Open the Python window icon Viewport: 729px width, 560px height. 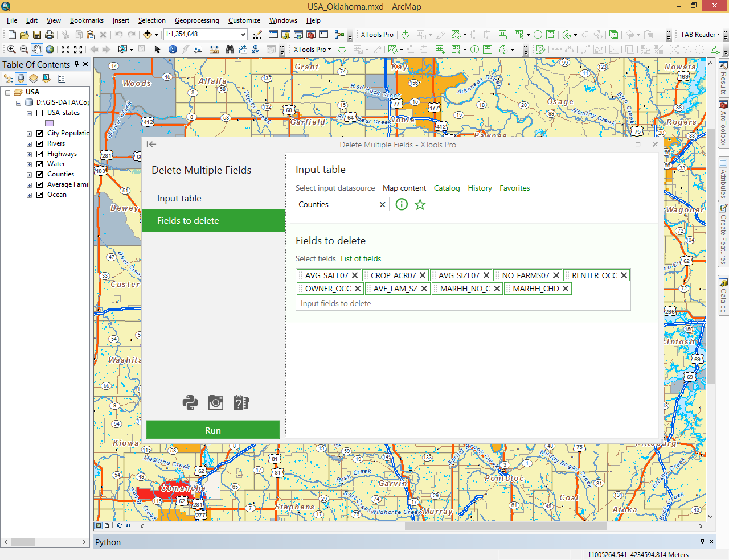(x=323, y=35)
